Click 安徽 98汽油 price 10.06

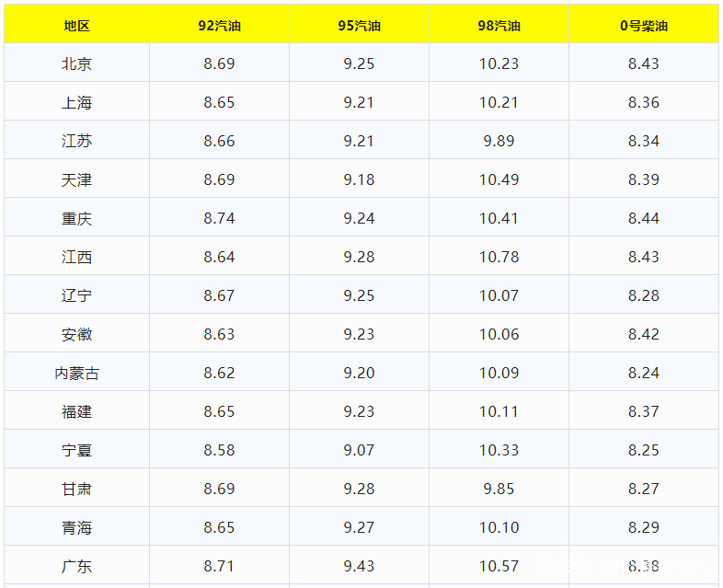click(499, 334)
